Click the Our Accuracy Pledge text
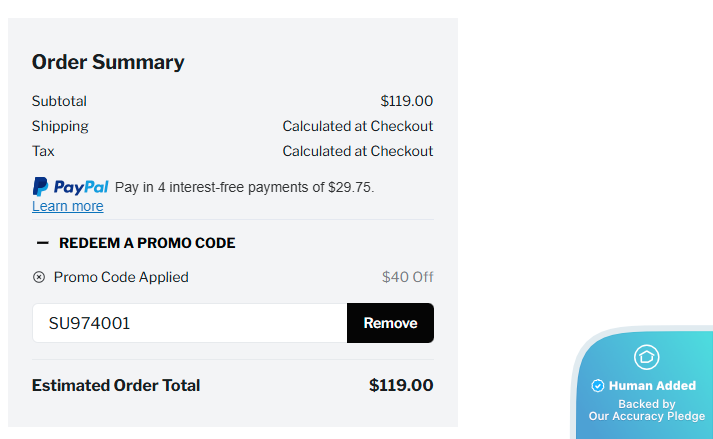Image resolution: width=713 pixels, height=439 pixels. click(x=646, y=416)
